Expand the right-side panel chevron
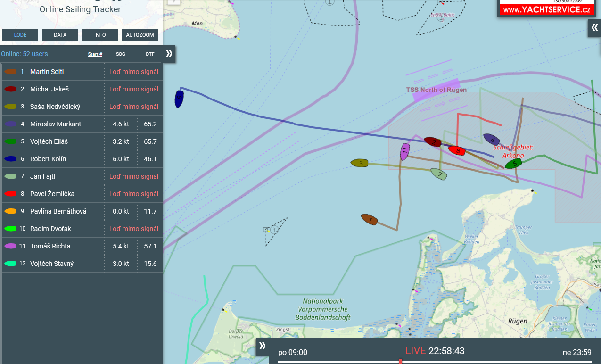Viewport: 601px width, 364px height. pyautogui.click(x=594, y=28)
